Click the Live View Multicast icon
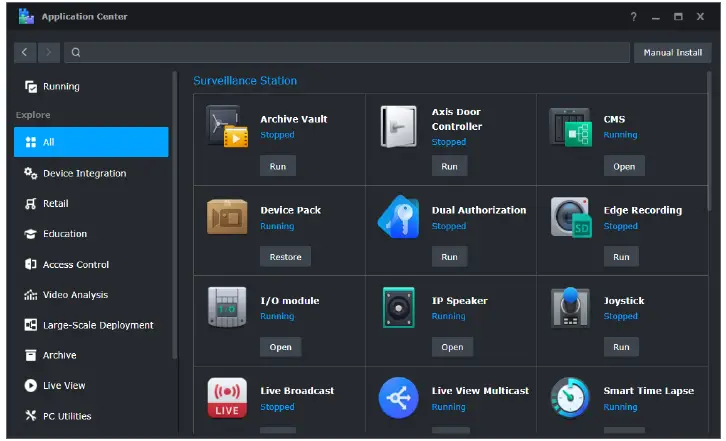Image resolution: width=726 pixels, height=441 pixels. tap(399, 398)
